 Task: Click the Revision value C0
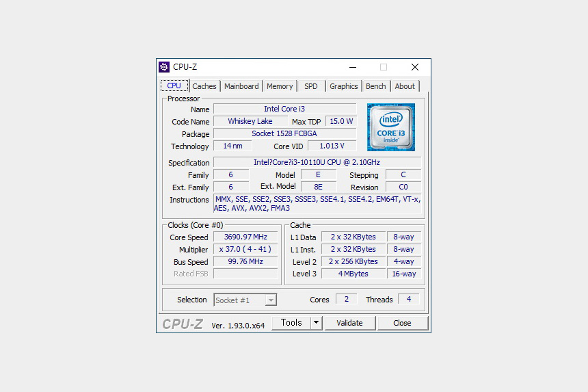click(x=403, y=187)
